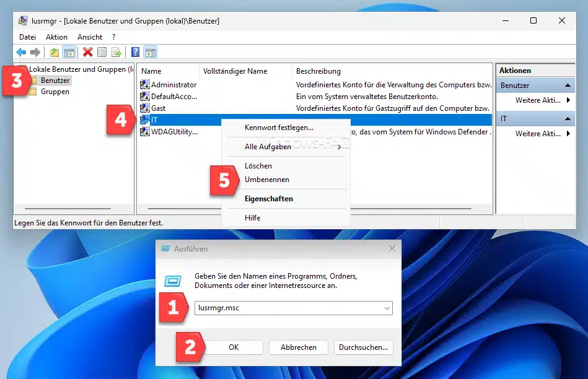Toggle the console tree pane icon

pyautogui.click(x=69, y=53)
